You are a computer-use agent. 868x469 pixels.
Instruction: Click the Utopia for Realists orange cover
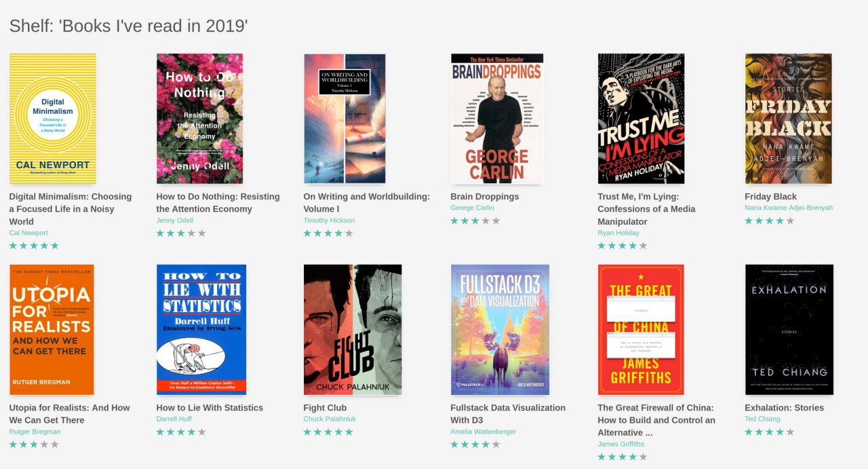[52, 330]
